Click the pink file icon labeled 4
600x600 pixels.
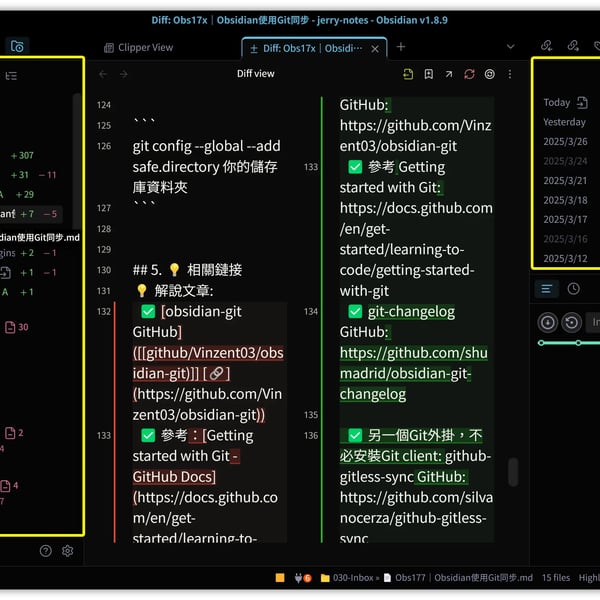coord(5,486)
